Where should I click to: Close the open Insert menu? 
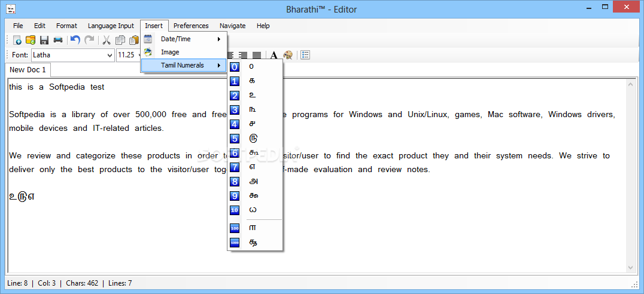pyautogui.click(x=154, y=26)
